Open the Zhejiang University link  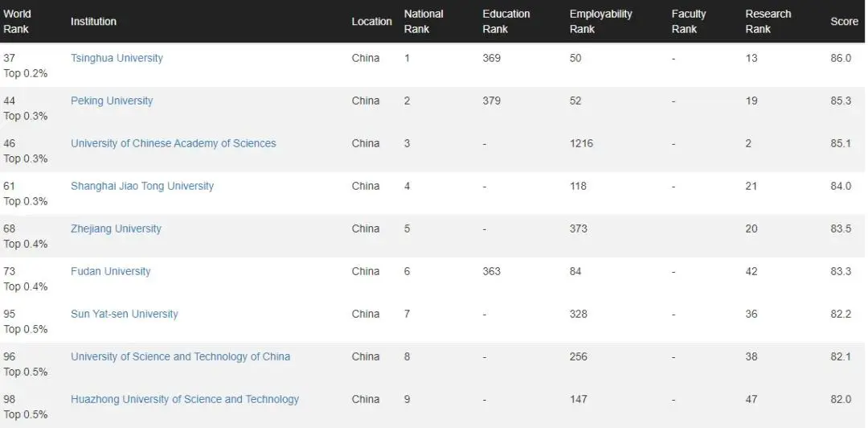[117, 229]
